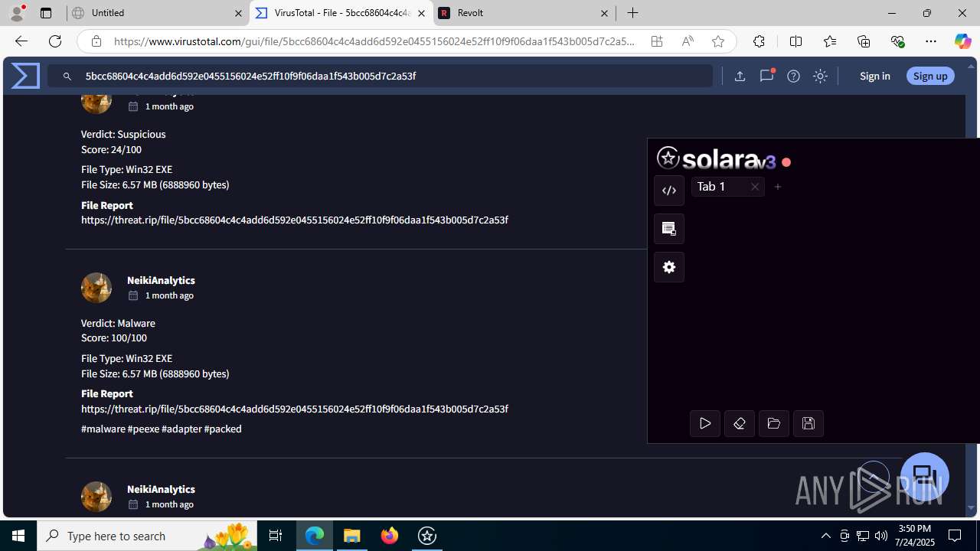
Task: Open the Windows Start menu
Action: [x=18, y=536]
